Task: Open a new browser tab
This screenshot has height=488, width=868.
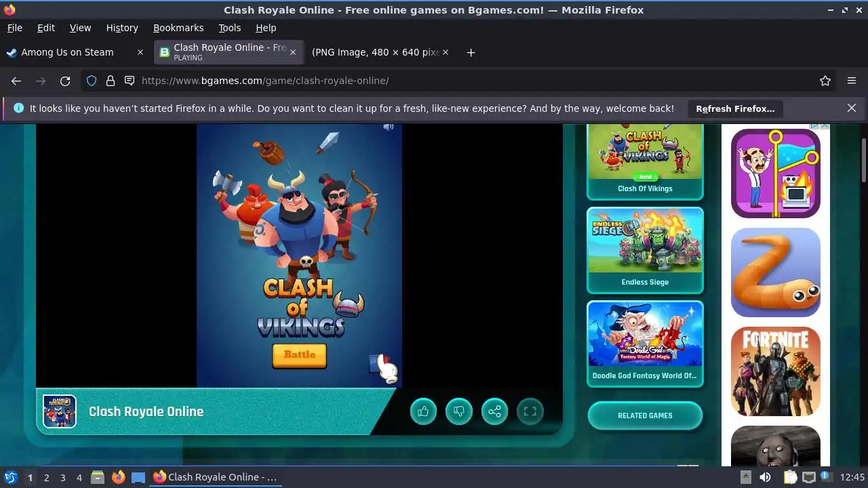Action: (x=471, y=52)
